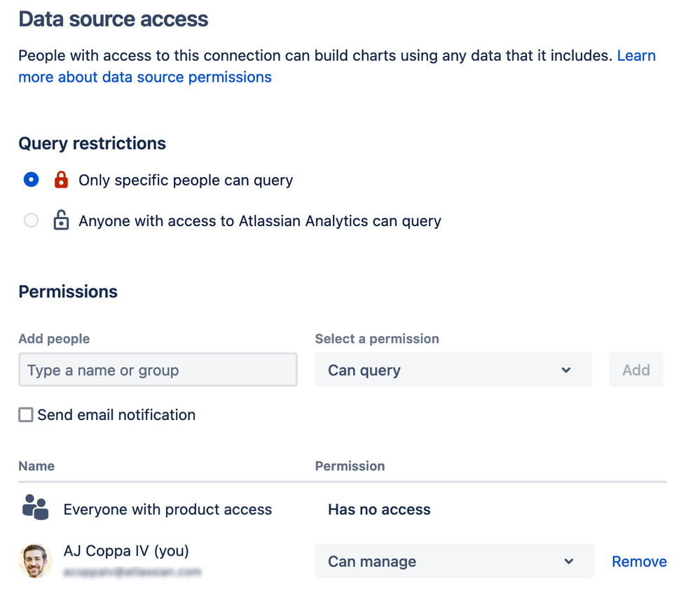Click the Name column header
700x593 pixels.
36,466
